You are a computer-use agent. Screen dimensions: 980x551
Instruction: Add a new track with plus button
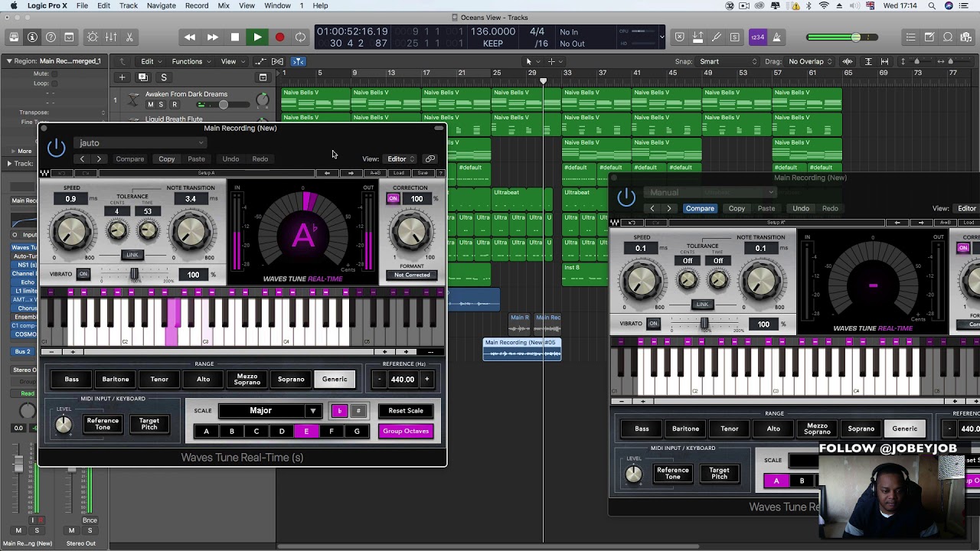click(x=122, y=77)
